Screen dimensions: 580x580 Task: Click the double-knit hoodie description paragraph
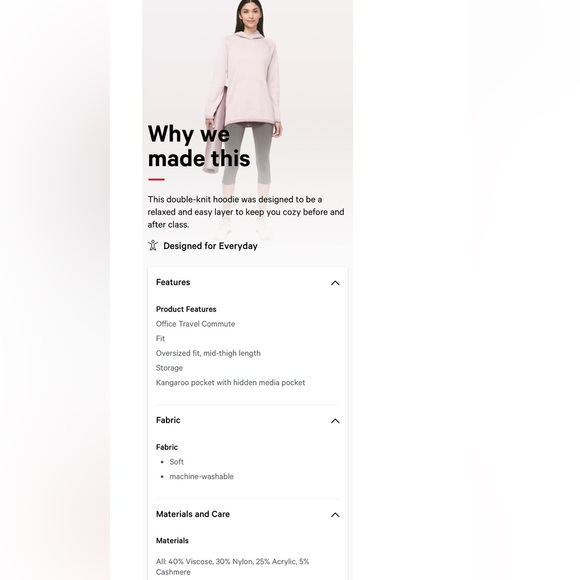click(246, 212)
